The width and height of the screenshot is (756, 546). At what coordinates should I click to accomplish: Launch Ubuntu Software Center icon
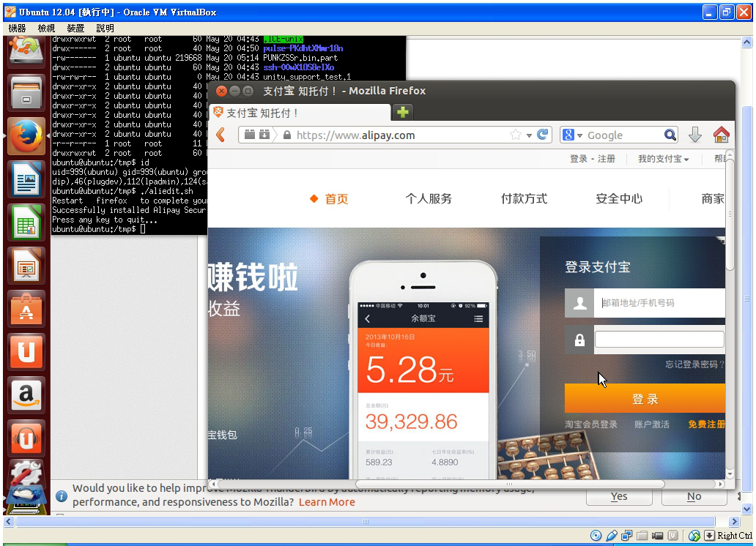pyautogui.click(x=26, y=309)
